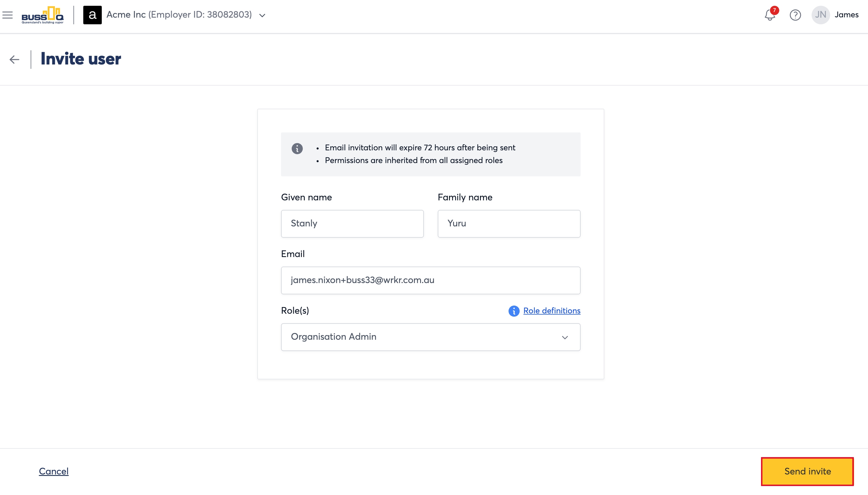Go back using the left arrow
868x495 pixels.
click(x=14, y=60)
